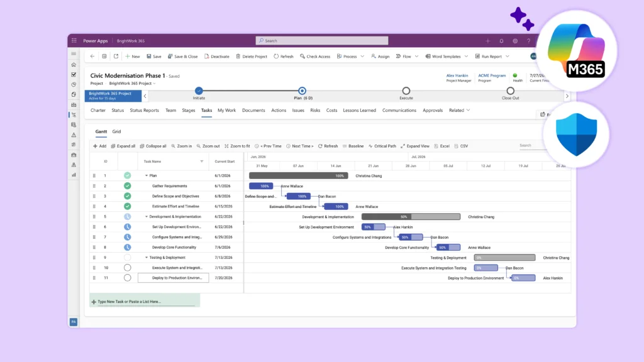Open the Documents tab

(x=253, y=111)
